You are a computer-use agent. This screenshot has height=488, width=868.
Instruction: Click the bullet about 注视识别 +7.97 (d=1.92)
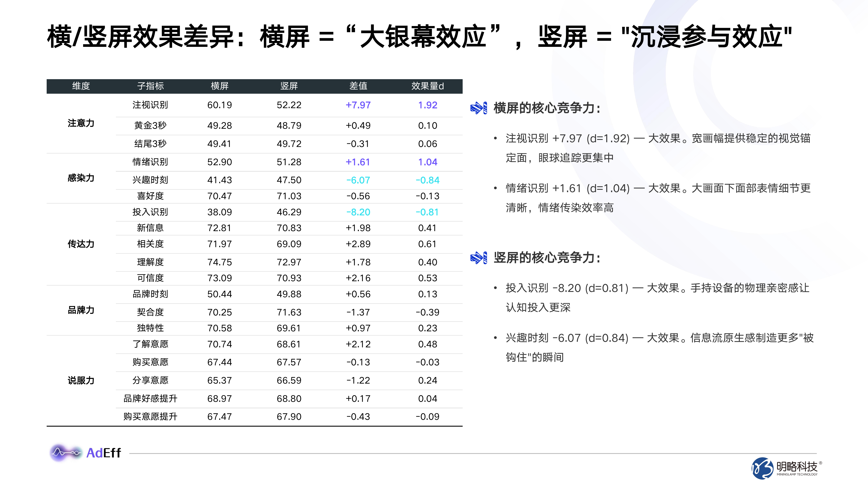click(x=658, y=148)
